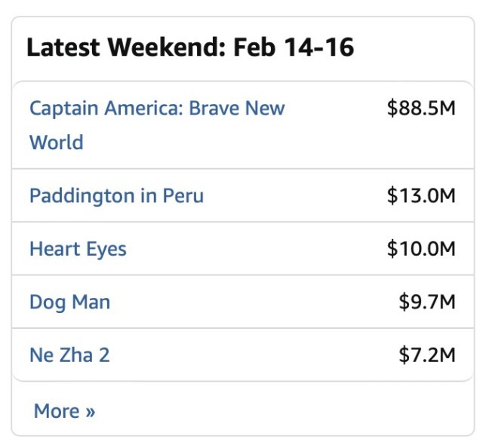Click the $13.0M gross for Paddington
This screenshot has width=483, height=448.
pos(421,196)
